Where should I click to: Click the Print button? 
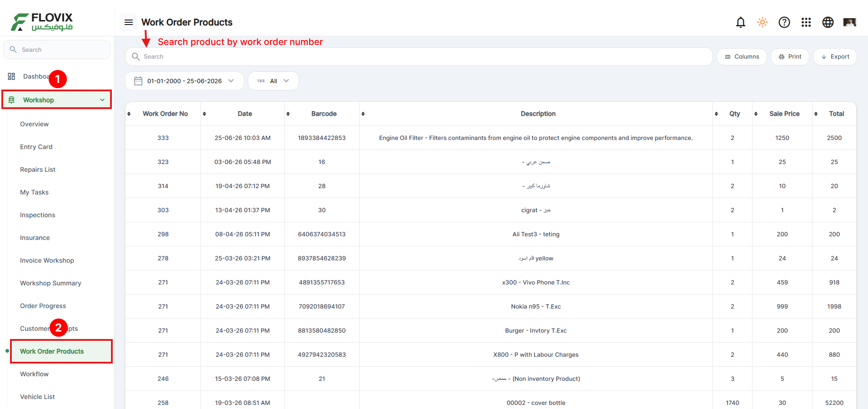click(x=790, y=57)
